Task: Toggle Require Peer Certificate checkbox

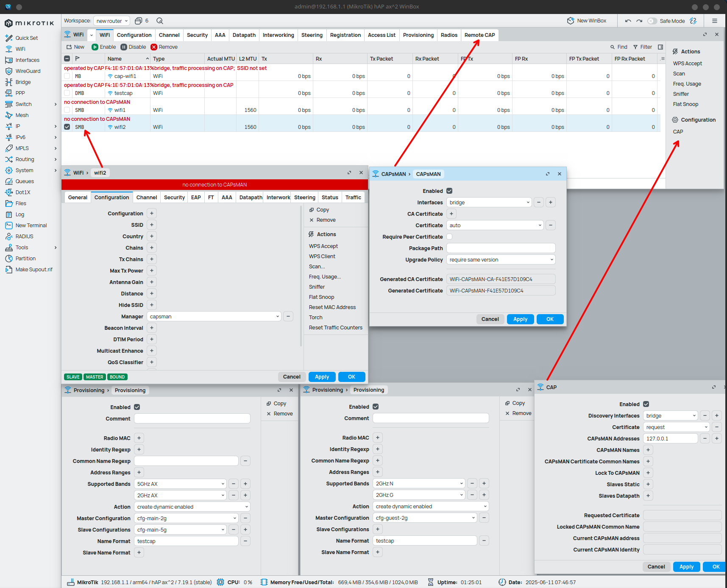Action: pyautogui.click(x=449, y=237)
